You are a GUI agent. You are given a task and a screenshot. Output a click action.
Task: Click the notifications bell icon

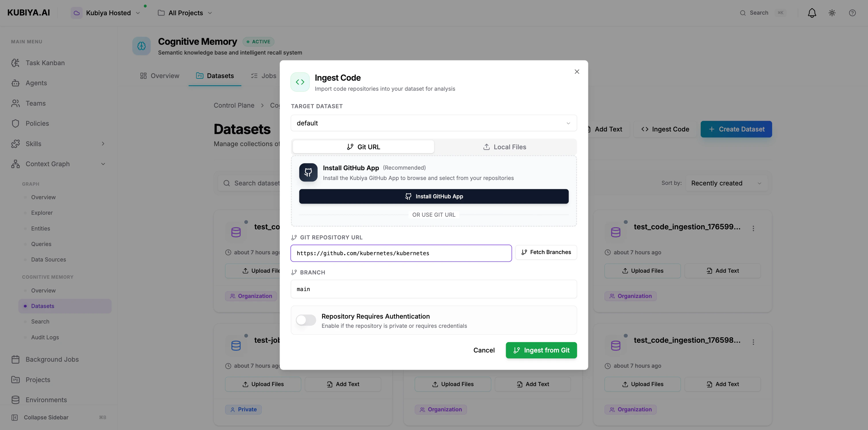point(812,13)
